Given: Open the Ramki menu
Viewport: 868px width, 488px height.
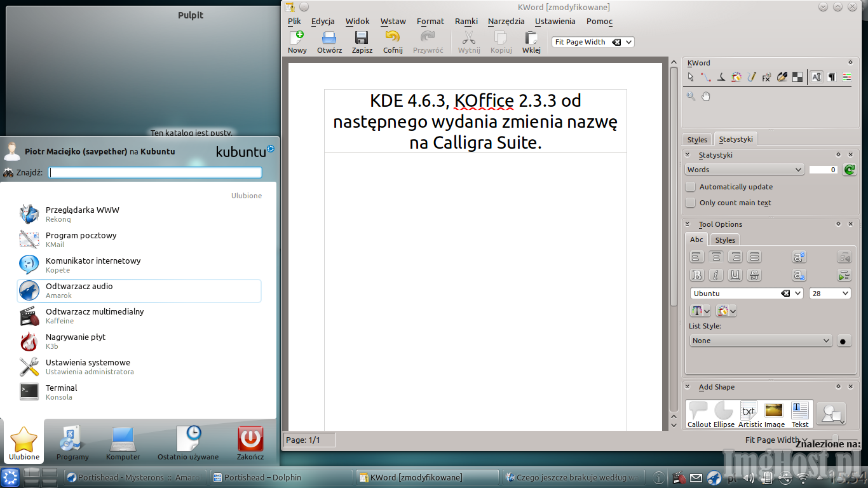Looking at the screenshot, I should (x=466, y=21).
